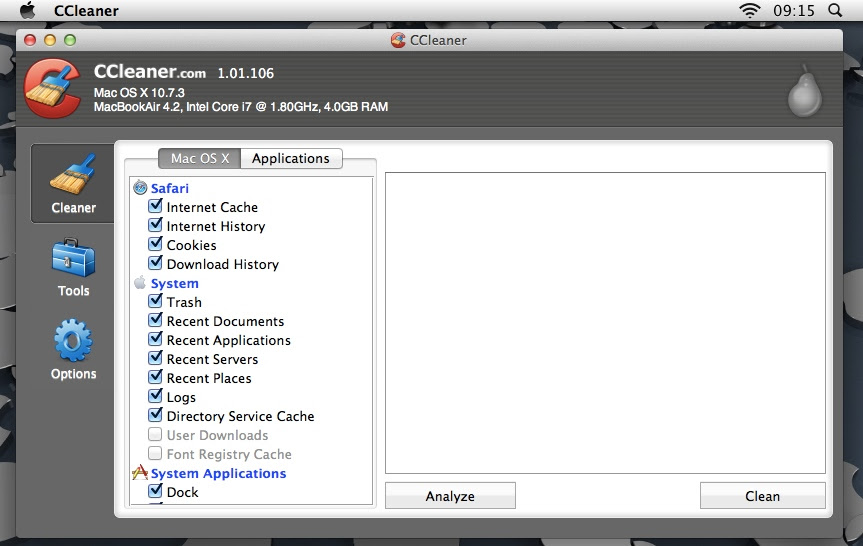Click the Clean button
The height and width of the screenshot is (546, 863).
[762, 496]
